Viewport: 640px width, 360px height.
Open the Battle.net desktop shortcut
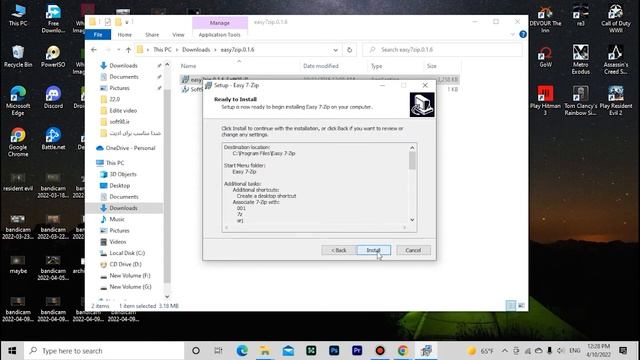[x=53, y=139]
